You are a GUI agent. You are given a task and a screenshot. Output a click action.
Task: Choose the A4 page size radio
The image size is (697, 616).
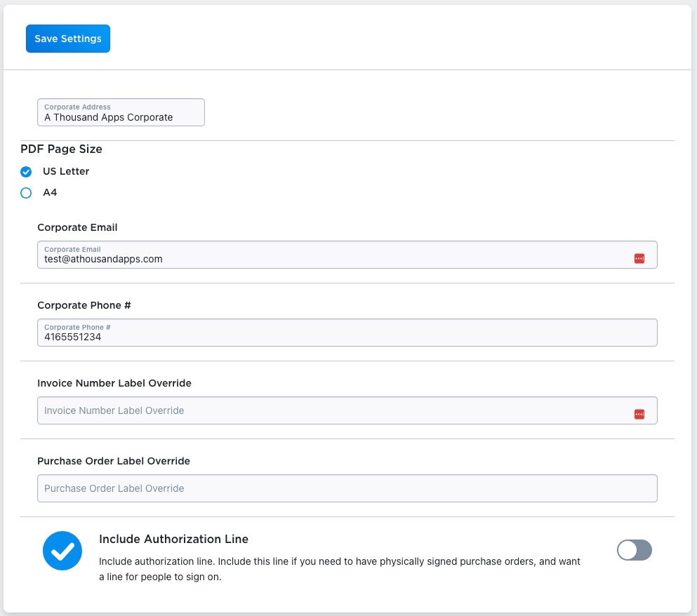[x=26, y=193]
